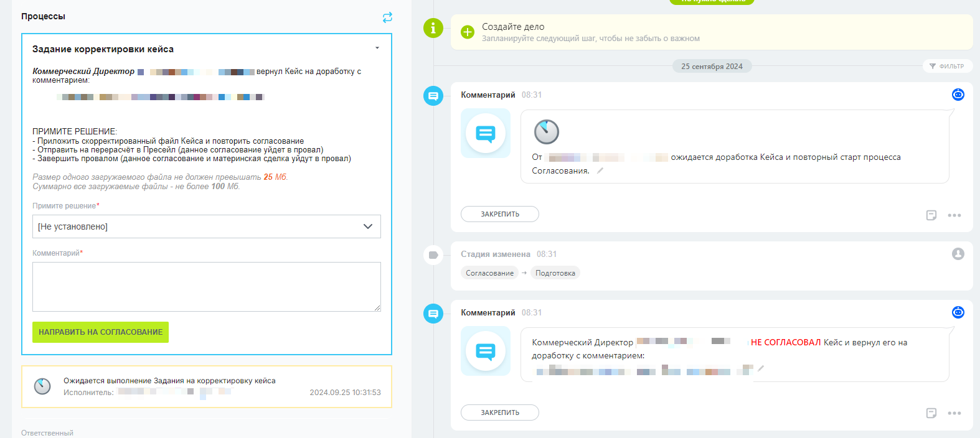Click the 'Стадия изменена' entry title

click(496, 254)
